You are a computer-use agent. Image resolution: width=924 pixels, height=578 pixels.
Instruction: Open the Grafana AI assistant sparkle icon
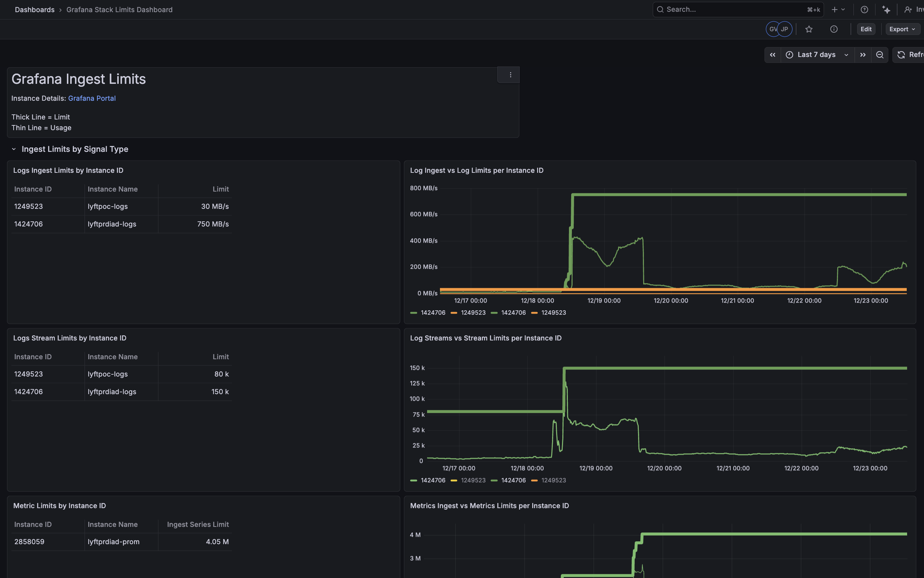point(886,10)
